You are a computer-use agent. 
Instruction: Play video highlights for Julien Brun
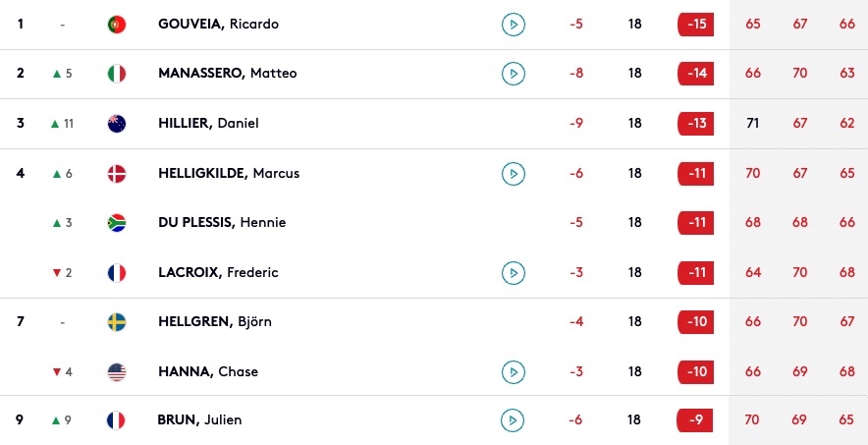click(x=512, y=420)
